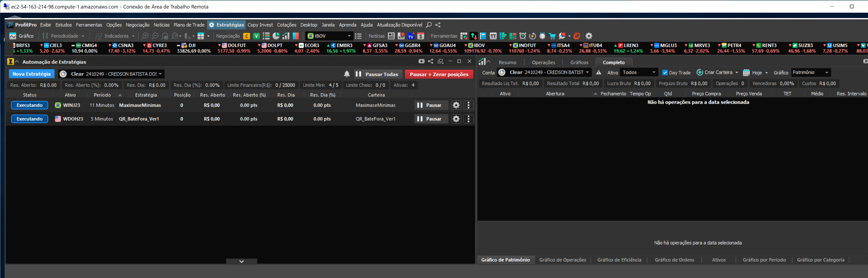
Task: Expand the collapsed section with the bottom chevron
Action: (x=242, y=261)
